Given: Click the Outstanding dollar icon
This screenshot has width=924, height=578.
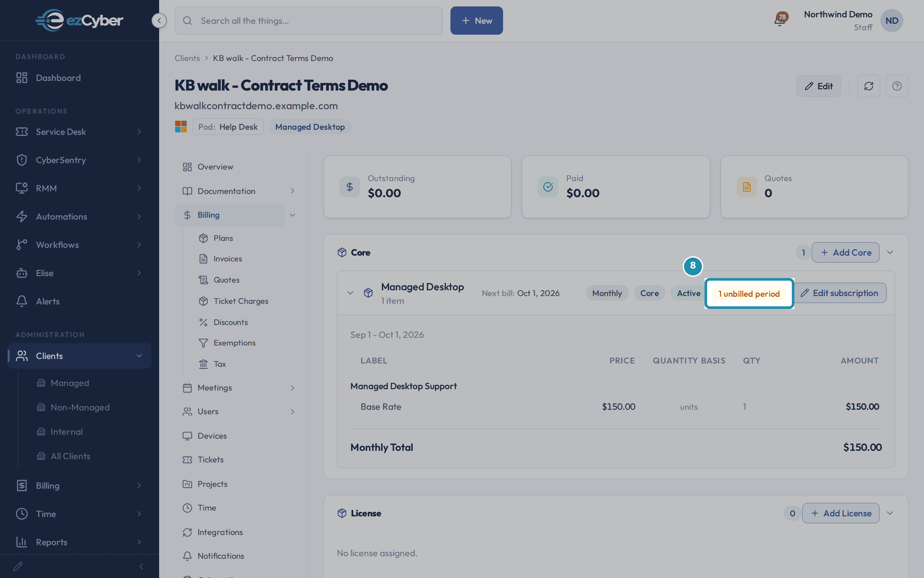Looking at the screenshot, I should pos(349,187).
